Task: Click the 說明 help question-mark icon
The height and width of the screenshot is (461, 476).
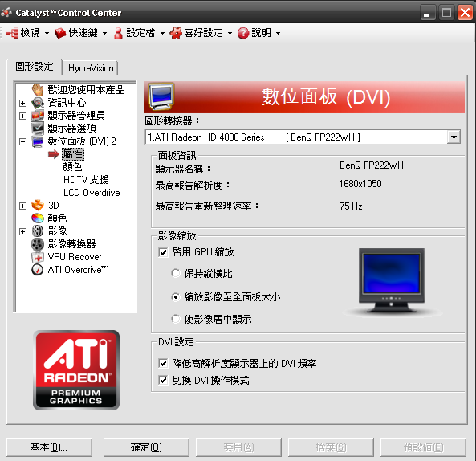Action: coord(243,33)
